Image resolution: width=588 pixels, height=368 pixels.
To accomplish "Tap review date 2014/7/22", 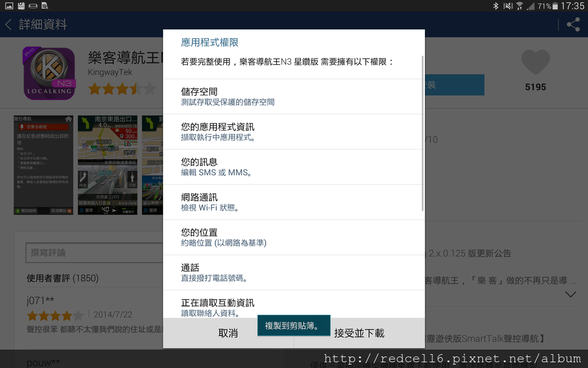I will (x=113, y=315).
